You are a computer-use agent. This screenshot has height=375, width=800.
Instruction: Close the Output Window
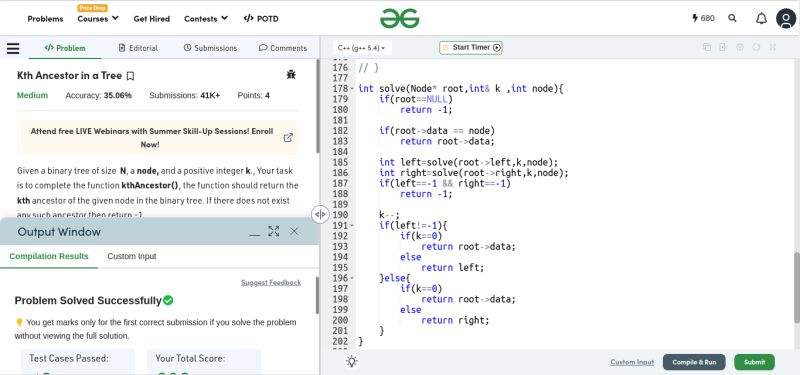click(294, 231)
